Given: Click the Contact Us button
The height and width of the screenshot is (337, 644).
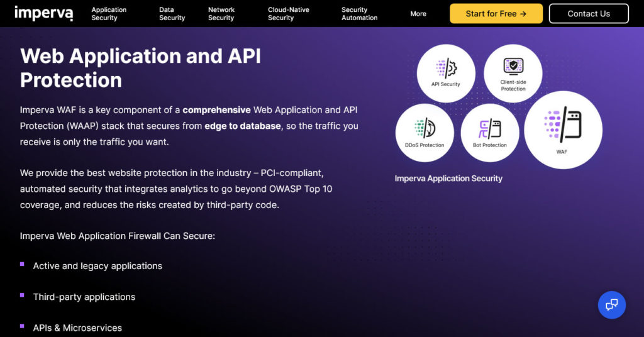Looking at the screenshot, I should tap(589, 14).
